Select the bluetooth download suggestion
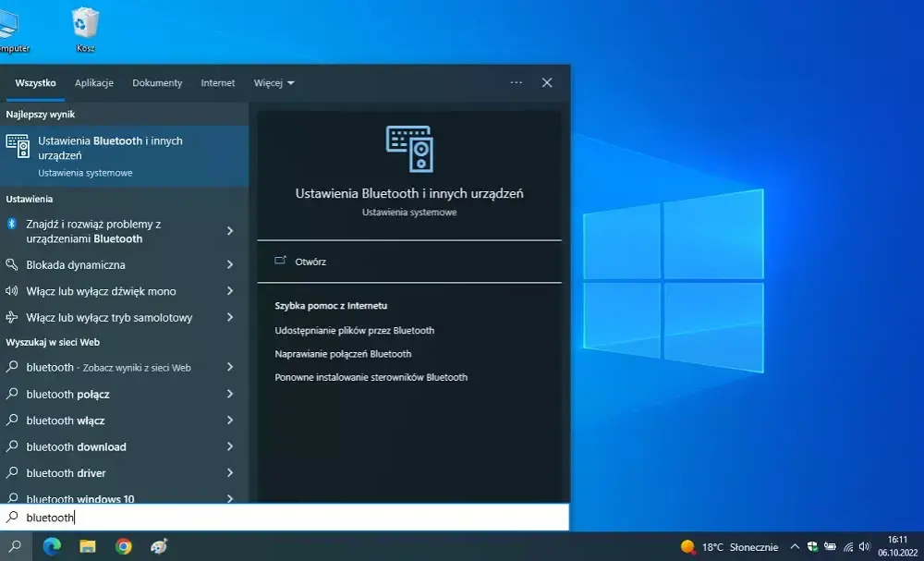This screenshot has height=561, width=924. pos(125,446)
